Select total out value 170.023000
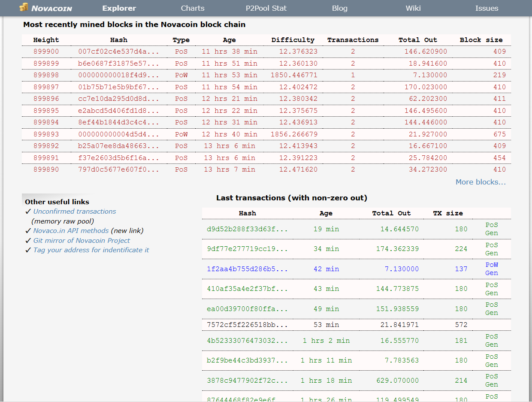The image size is (532, 402). [x=426, y=87]
